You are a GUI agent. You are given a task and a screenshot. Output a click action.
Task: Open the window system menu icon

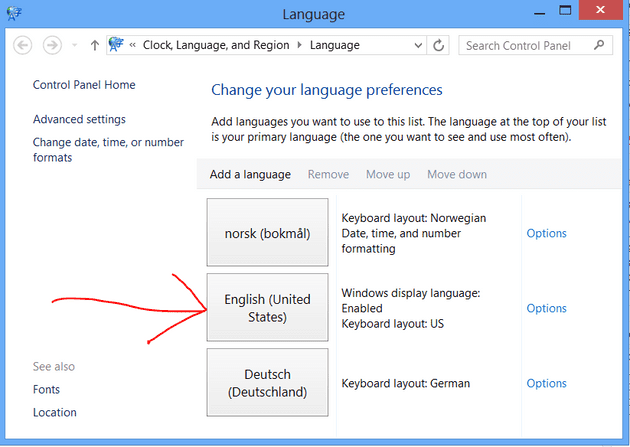(x=14, y=14)
